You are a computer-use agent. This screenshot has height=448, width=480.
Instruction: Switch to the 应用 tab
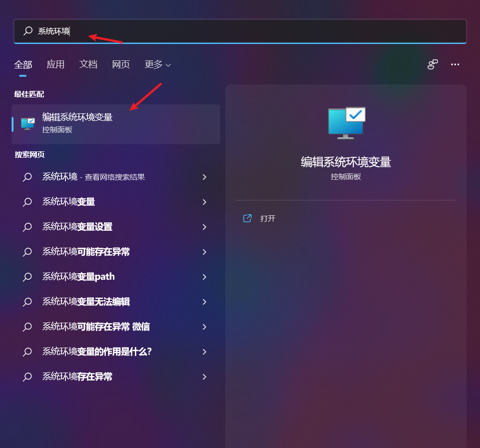click(55, 64)
